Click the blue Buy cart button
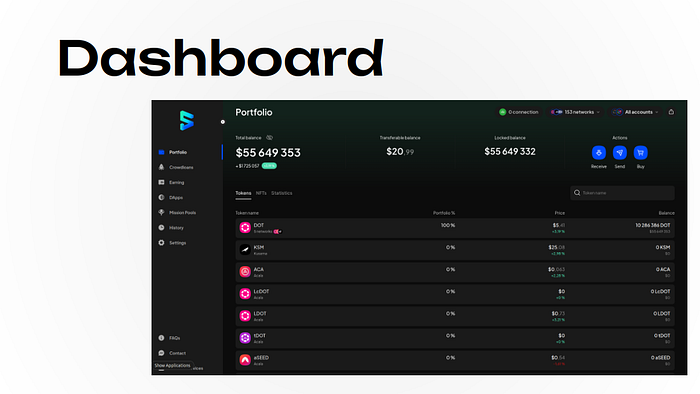The width and height of the screenshot is (700, 394). click(x=641, y=153)
